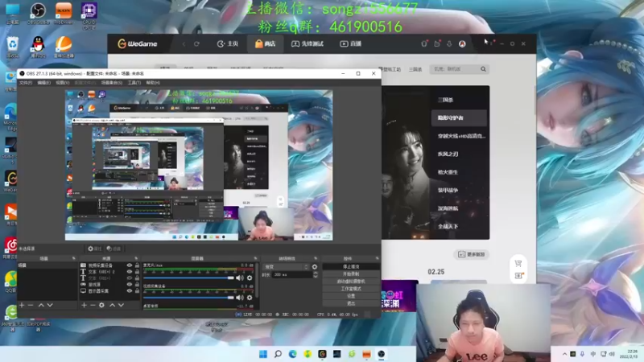This screenshot has height=362, width=644.
Task: Add a new source with the plus icon
Action: pyautogui.click(x=84, y=306)
